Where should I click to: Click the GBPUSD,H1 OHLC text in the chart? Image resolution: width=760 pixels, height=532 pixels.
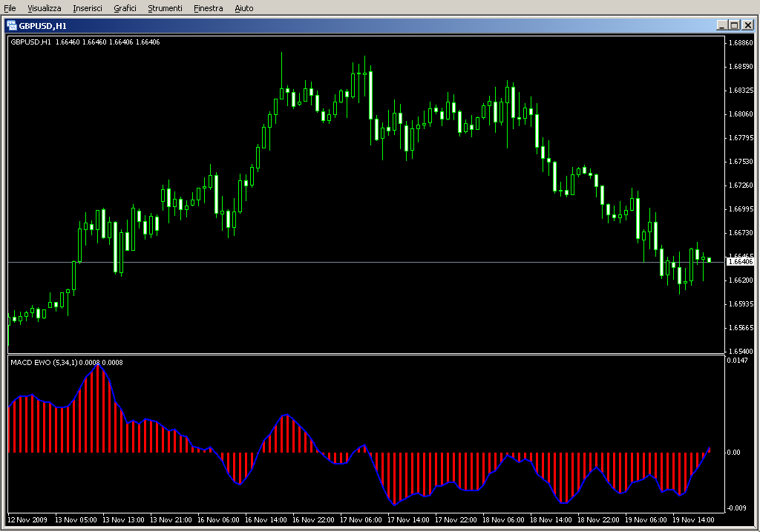point(85,42)
